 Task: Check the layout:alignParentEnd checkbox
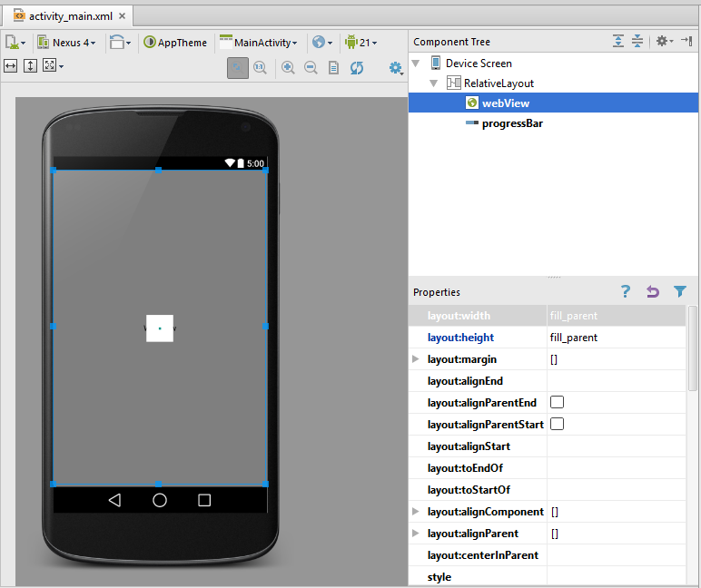pyautogui.click(x=558, y=402)
